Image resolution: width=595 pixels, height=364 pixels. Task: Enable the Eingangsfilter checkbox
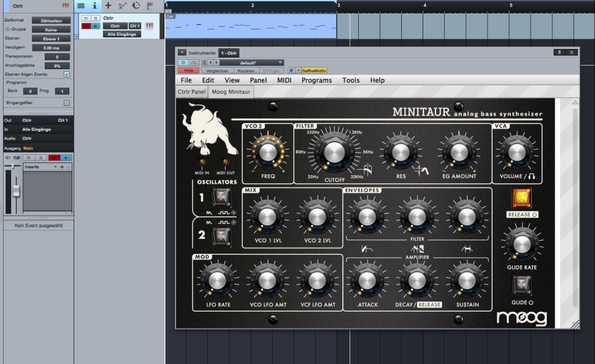[x=67, y=103]
